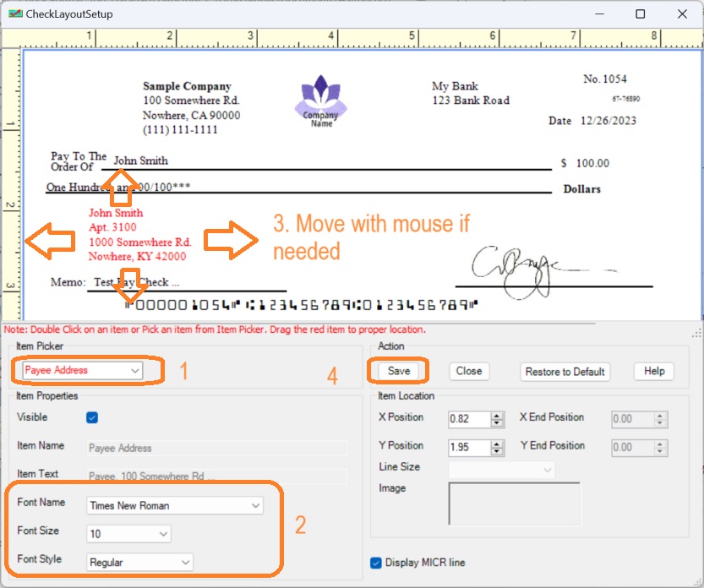Screen dimensions: 704x588
Task: Open the Font Style dropdown
Action: click(x=184, y=562)
